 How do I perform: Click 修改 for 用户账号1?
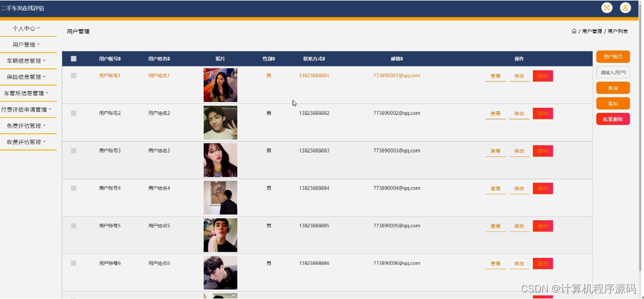519,77
